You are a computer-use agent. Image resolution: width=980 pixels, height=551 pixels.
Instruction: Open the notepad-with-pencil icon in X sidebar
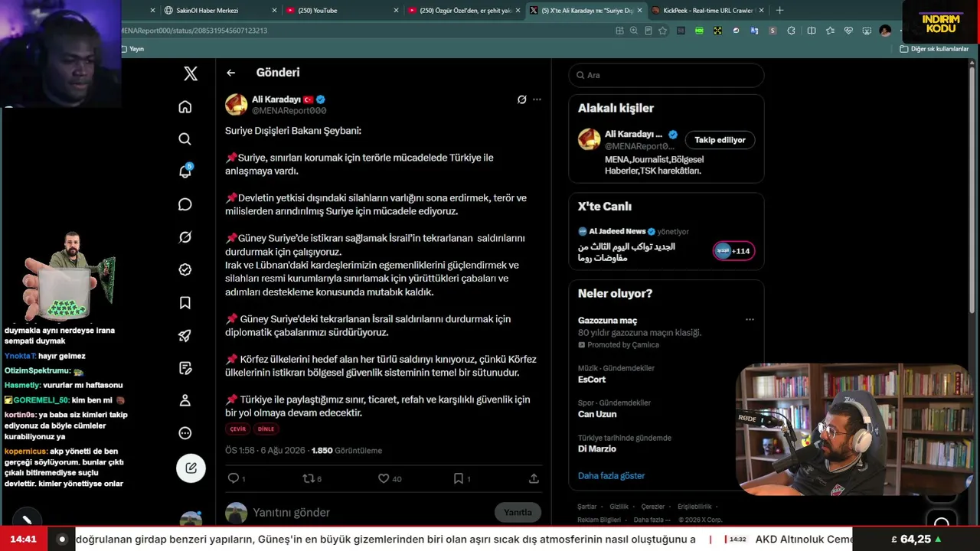pyautogui.click(x=185, y=368)
